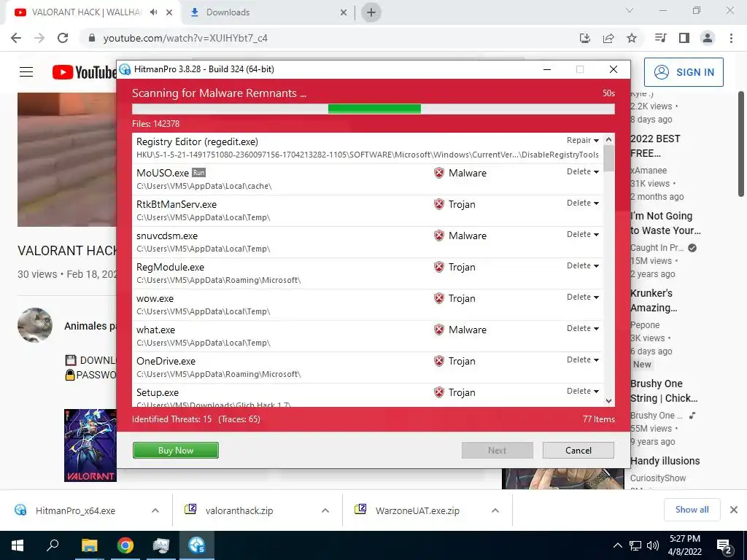This screenshot has width=747, height=560.
Task: Click the install app icon in address bar
Action: [x=585, y=38]
